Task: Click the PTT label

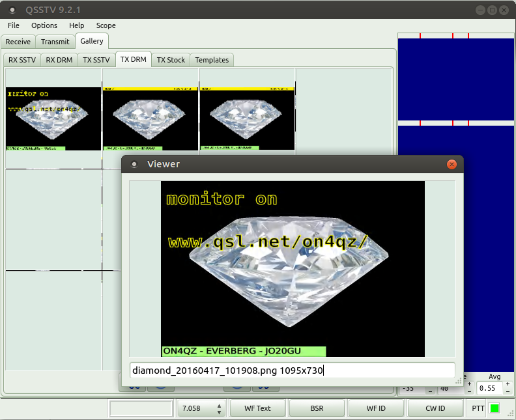Action: pos(478,408)
